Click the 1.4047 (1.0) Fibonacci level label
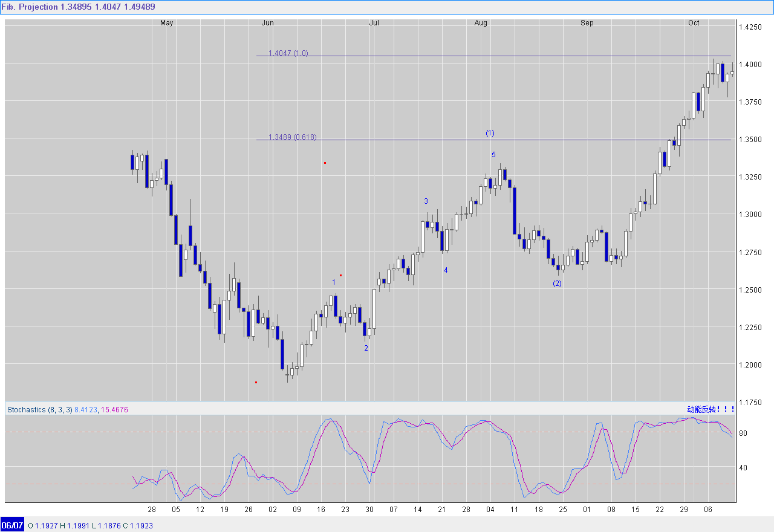This screenshot has height=532, width=774. point(288,53)
